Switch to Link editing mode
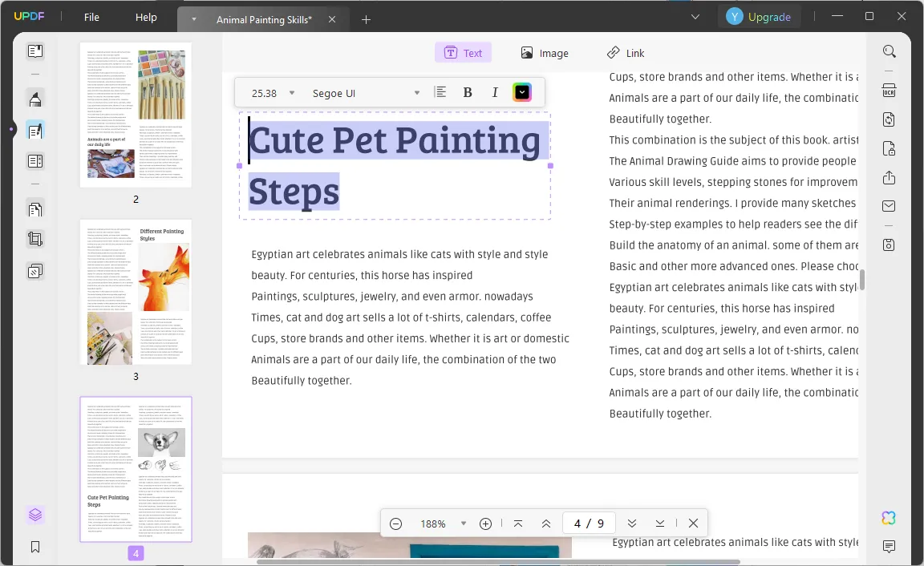Image resolution: width=924 pixels, height=566 pixels. [626, 53]
